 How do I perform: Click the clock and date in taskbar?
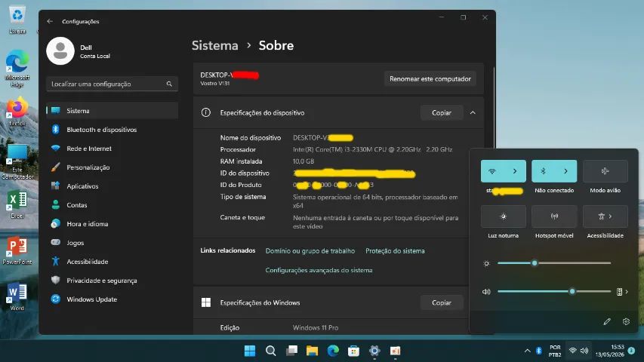609,351
